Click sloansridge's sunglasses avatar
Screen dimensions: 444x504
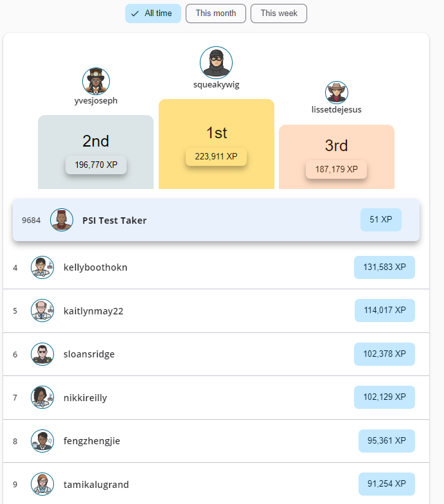(x=42, y=354)
